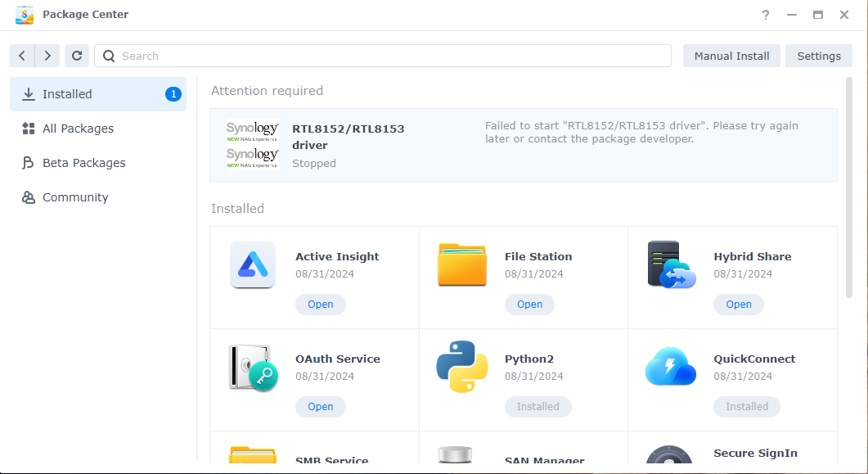Screen dimensions: 868x474
Task: Click the Attention required heading
Action: (267, 91)
